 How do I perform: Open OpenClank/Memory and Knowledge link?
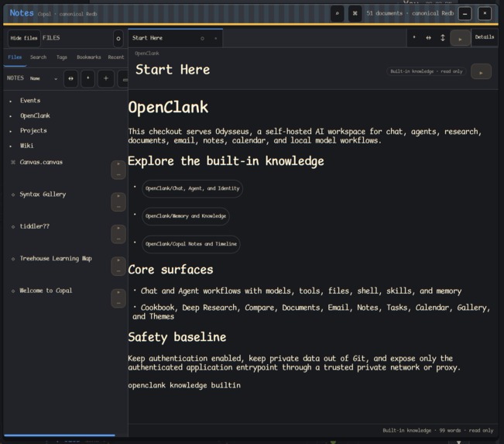(x=186, y=216)
